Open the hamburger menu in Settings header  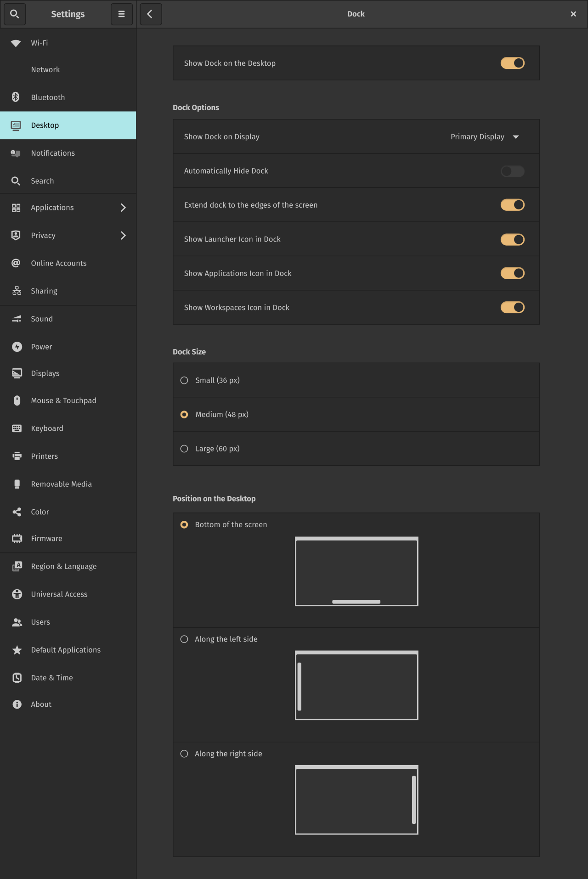pyautogui.click(x=122, y=14)
